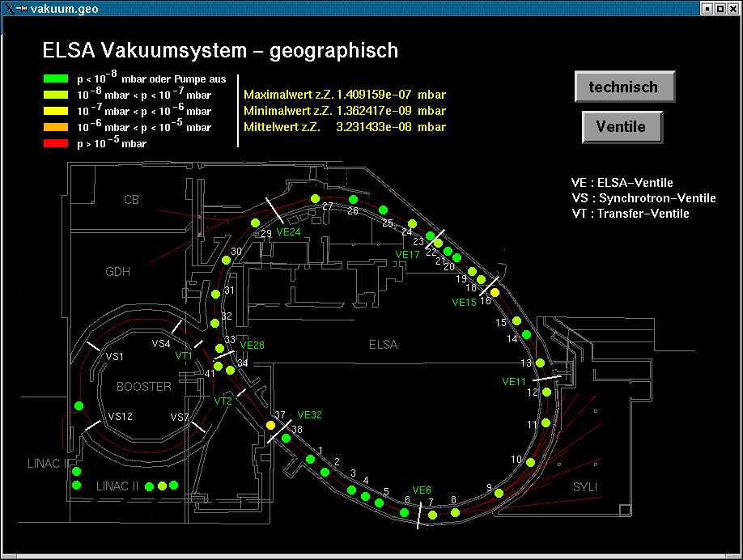Click the orange legend color swatch
Screen dimensions: 743x560
[x=56, y=127]
